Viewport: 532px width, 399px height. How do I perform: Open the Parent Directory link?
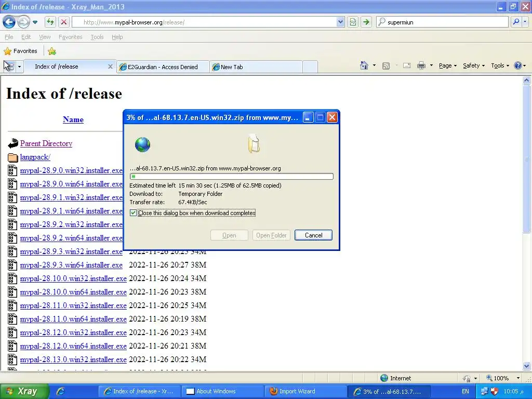[46, 143]
